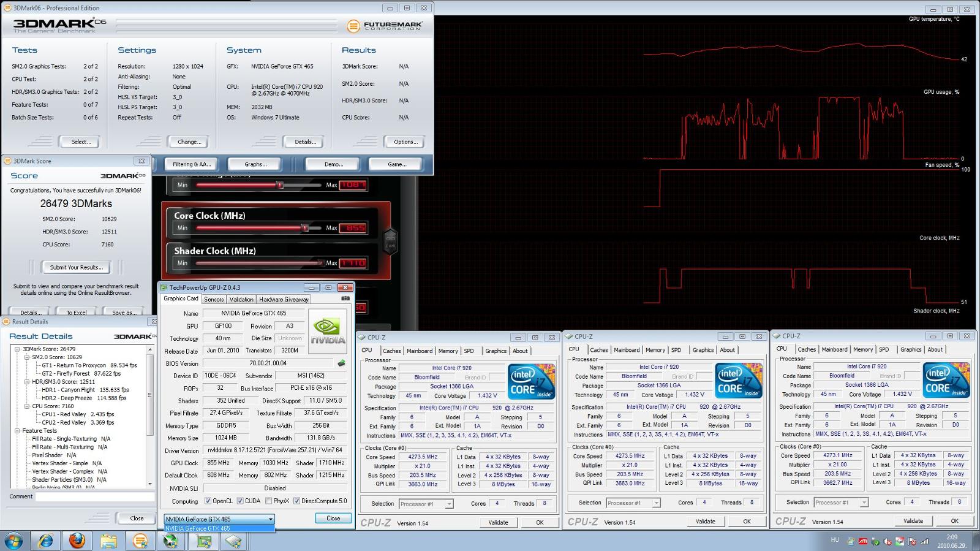The width and height of the screenshot is (980, 551).
Task: Adjust the partially hidden slider above Core Clock
Action: (279, 184)
